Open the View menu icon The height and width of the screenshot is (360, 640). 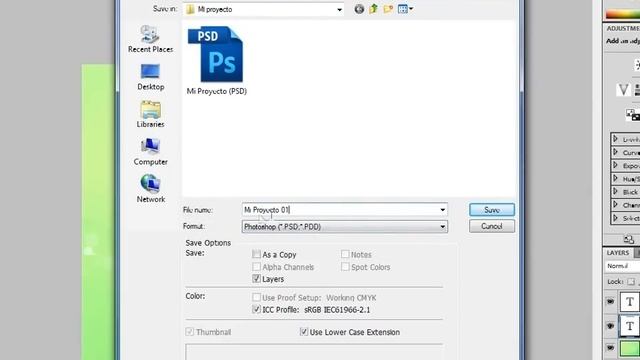click(x=405, y=9)
